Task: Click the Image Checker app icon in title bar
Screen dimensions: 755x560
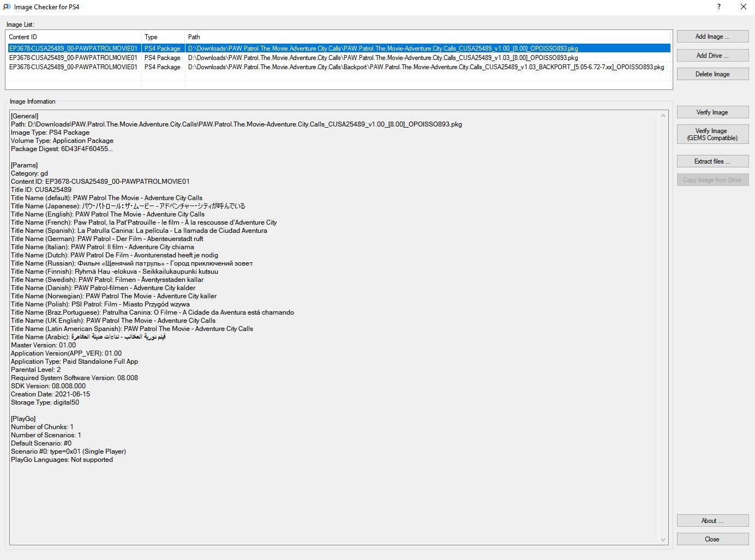Action: pyautogui.click(x=7, y=7)
